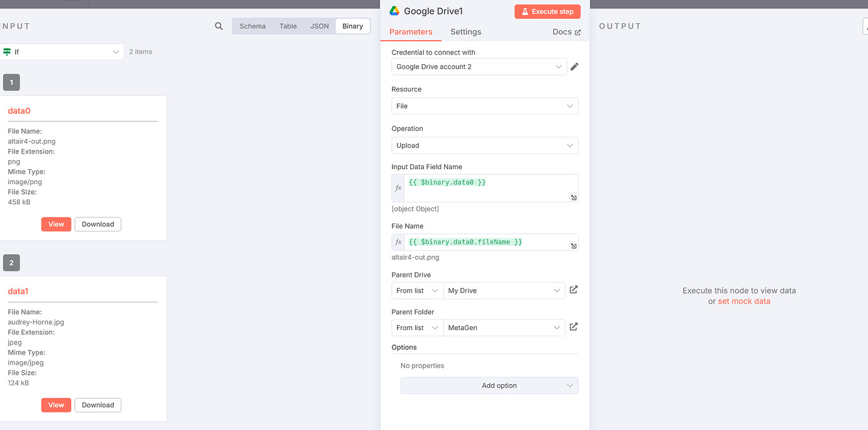This screenshot has height=430, width=868.
Task: Switch the input view to Schema
Action: click(252, 26)
